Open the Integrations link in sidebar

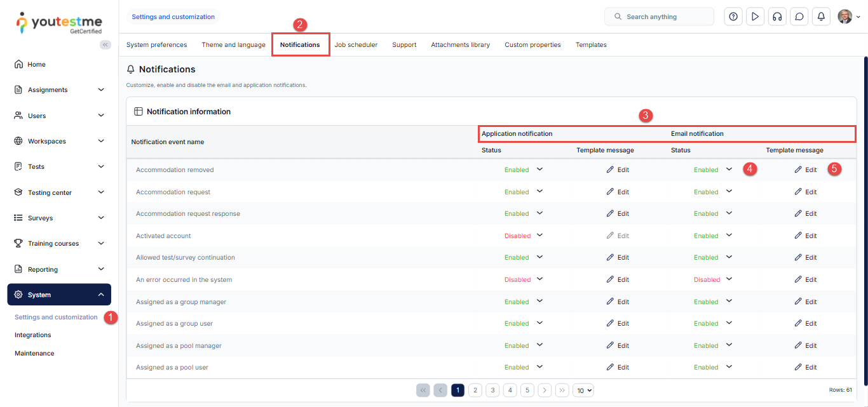point(33,335)
